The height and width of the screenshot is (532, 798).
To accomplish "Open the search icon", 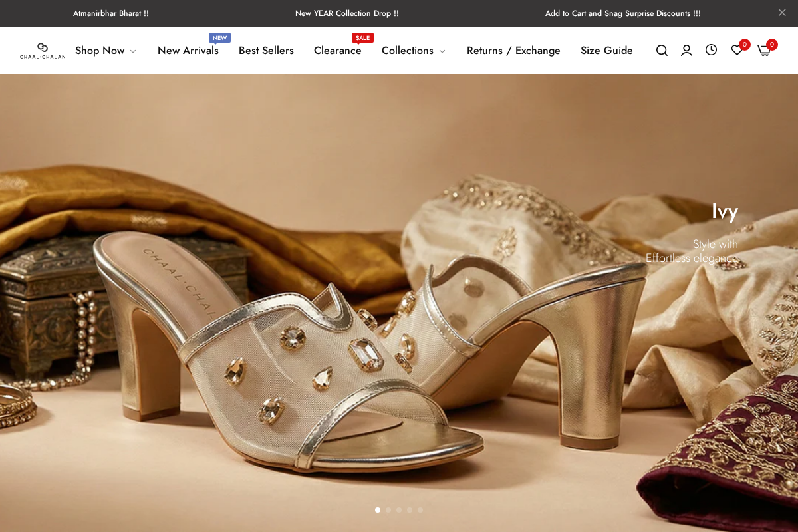I will pos(662,50).
